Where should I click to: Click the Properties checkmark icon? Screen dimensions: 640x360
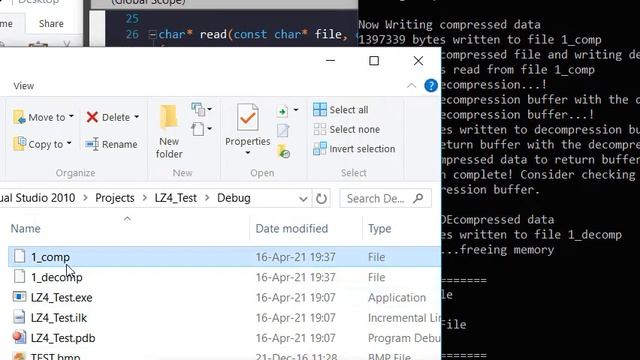248,118
